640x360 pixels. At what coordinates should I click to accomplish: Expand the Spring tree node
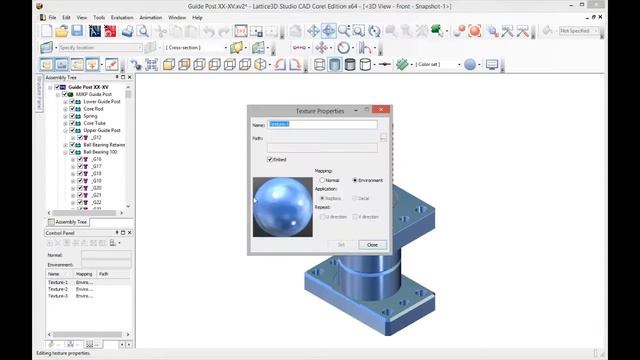pyautogui.click(x=65, y=116)
